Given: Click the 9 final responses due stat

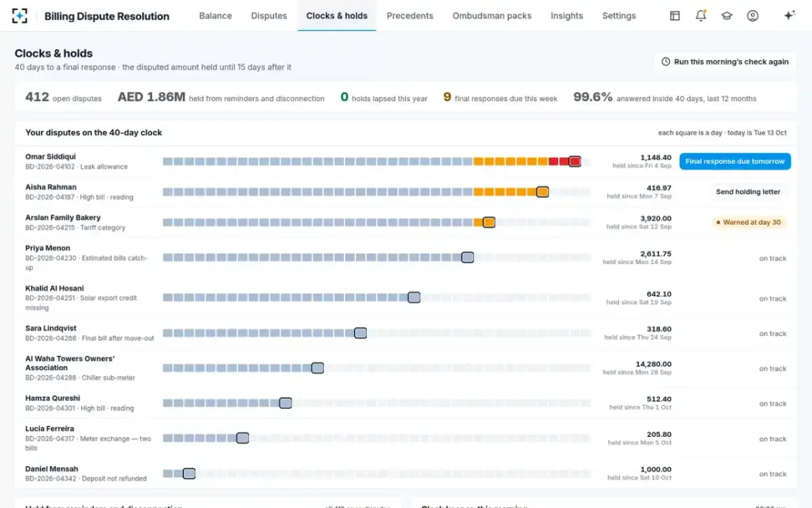Looking at the screenshot, I should [x=501, y=98].
